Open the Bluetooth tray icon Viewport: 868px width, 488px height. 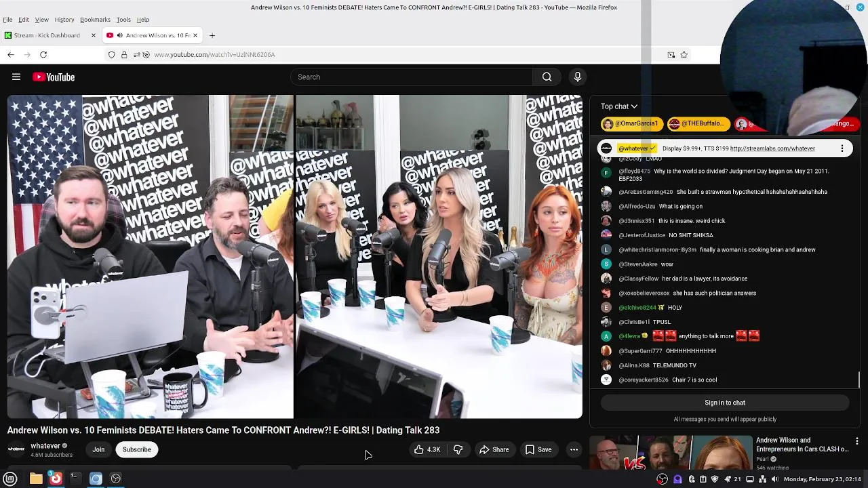coord(692,479)
